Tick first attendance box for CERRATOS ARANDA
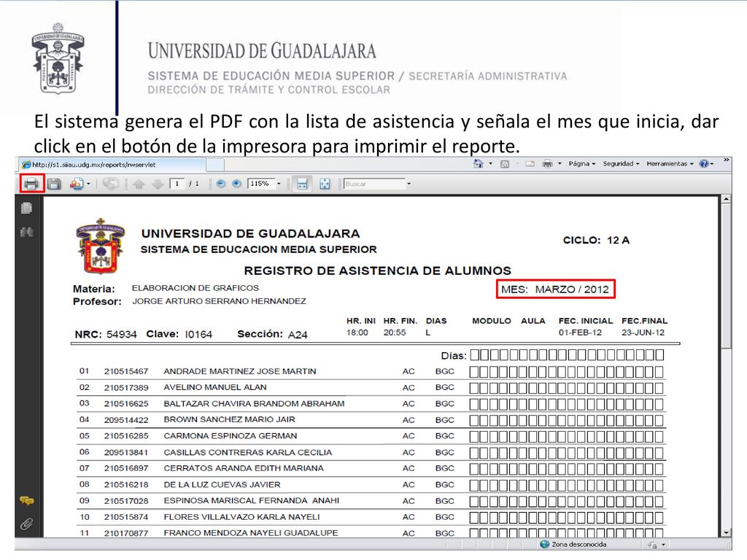747x560 pixels. click(474, 469)
